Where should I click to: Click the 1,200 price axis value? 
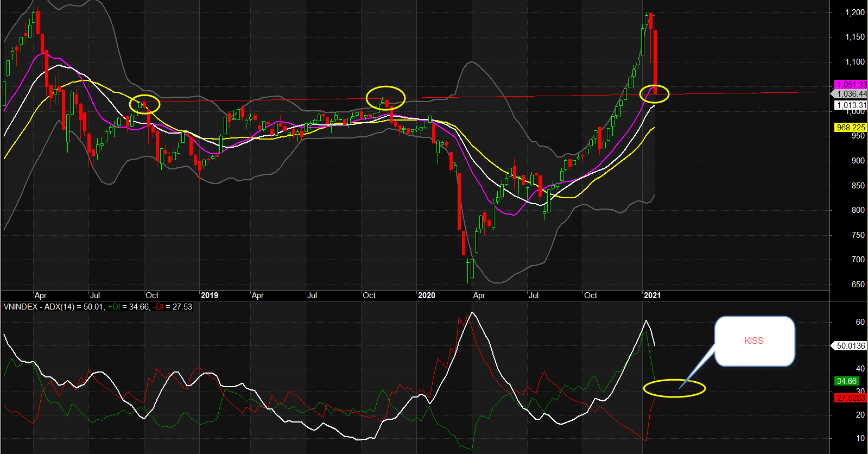tap(855, 12)
